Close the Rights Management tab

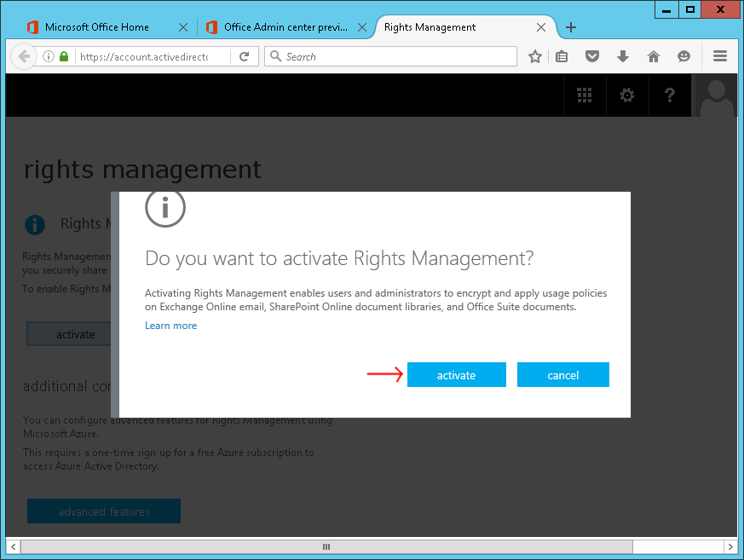click(x=541, y=27)
